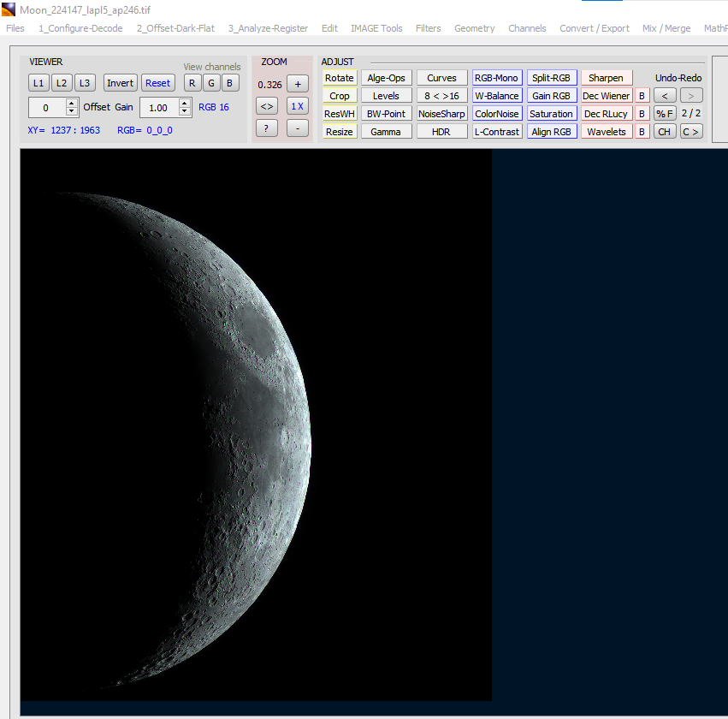
Task: Click the zoom help ? button
Action: click(267, 128)
